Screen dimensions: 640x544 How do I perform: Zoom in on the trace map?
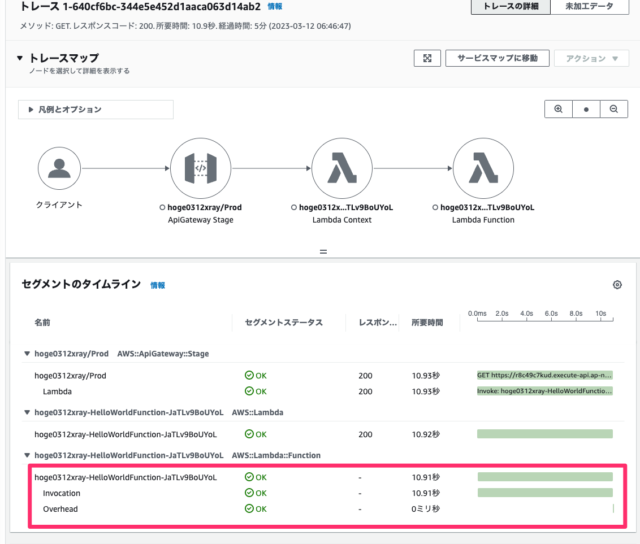coord(558,109)
